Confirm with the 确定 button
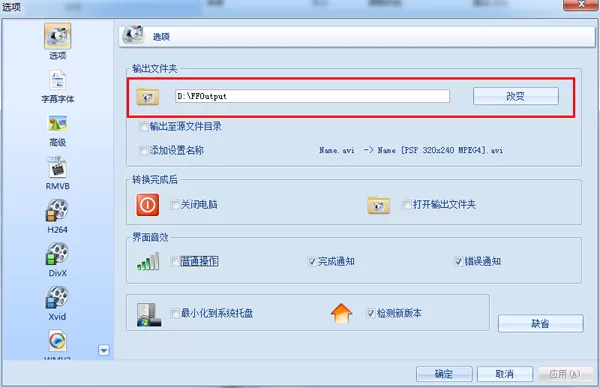This screenshot has width=600, height=388. tap(444, 374)
